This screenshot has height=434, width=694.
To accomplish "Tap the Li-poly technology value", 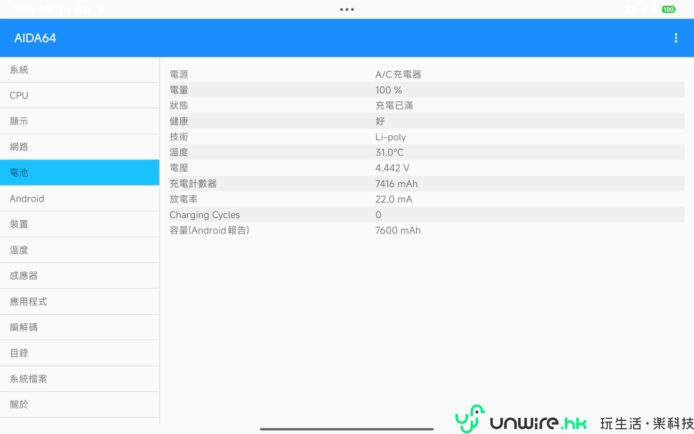I will coord(390,137).
